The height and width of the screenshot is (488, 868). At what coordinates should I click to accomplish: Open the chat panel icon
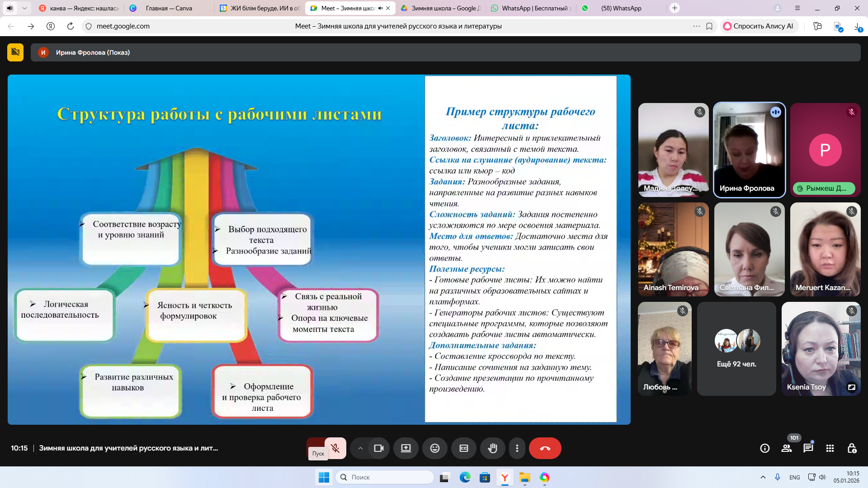tap(808, 448)
